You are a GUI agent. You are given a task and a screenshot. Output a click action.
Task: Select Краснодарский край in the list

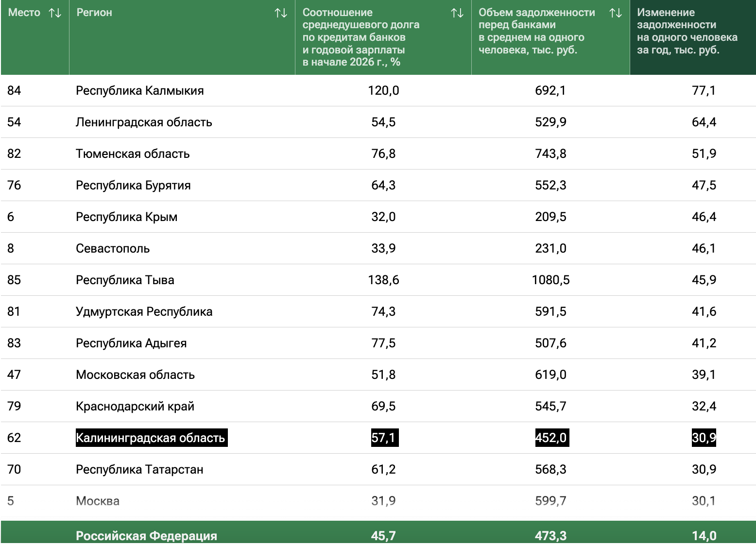pos(135,407)
